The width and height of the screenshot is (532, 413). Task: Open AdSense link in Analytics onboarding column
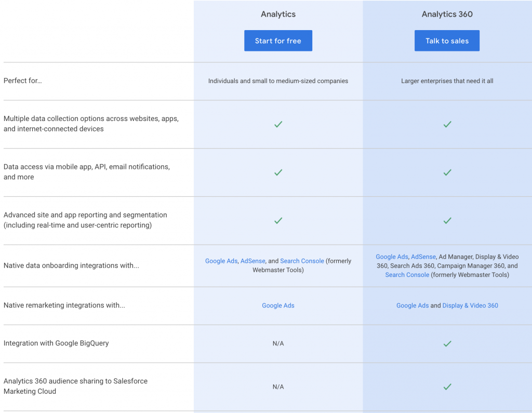coord(252,261)
